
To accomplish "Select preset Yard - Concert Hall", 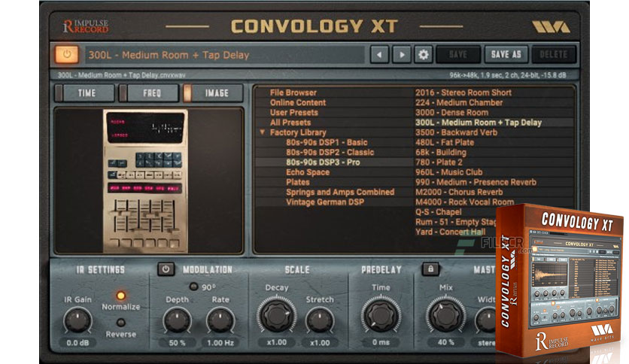I will point(450,232).
